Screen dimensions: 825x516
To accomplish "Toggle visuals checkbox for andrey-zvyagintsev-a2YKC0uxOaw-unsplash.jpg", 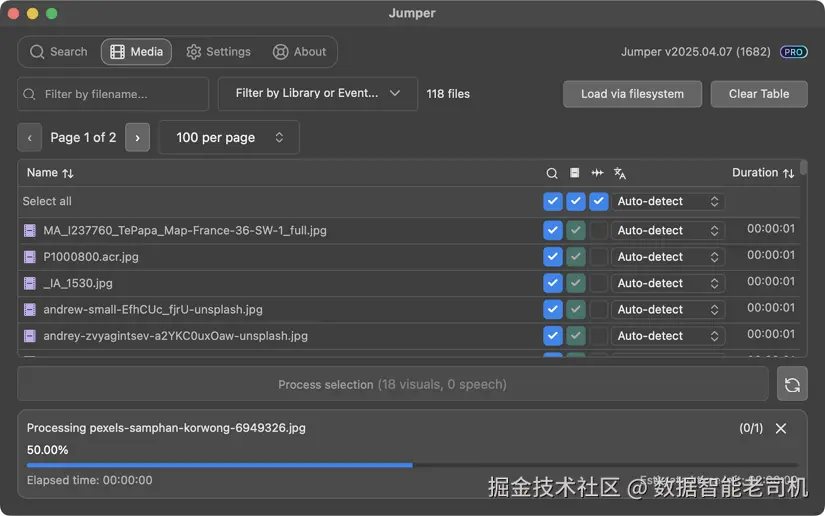I will pos(576,336).
